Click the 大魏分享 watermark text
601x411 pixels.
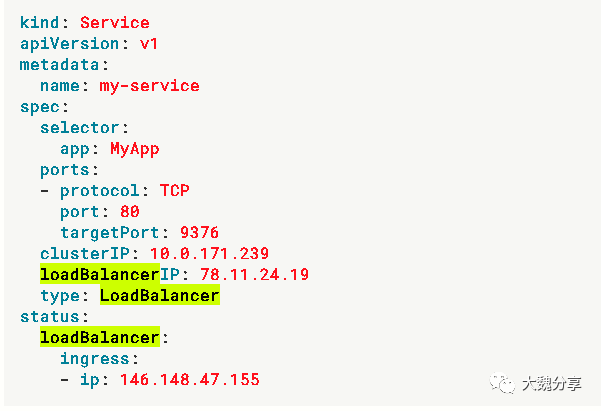point(553,383)
